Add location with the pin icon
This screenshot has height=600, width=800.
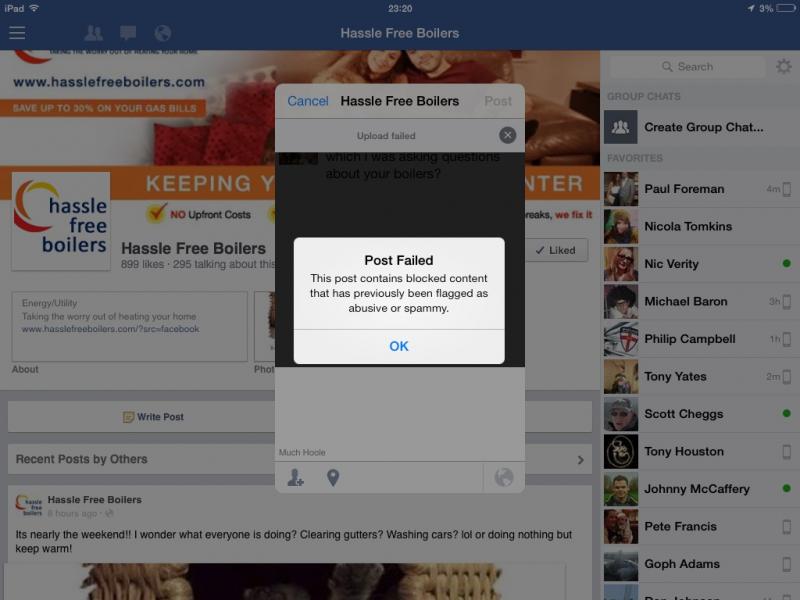click(x=333, y=478)
